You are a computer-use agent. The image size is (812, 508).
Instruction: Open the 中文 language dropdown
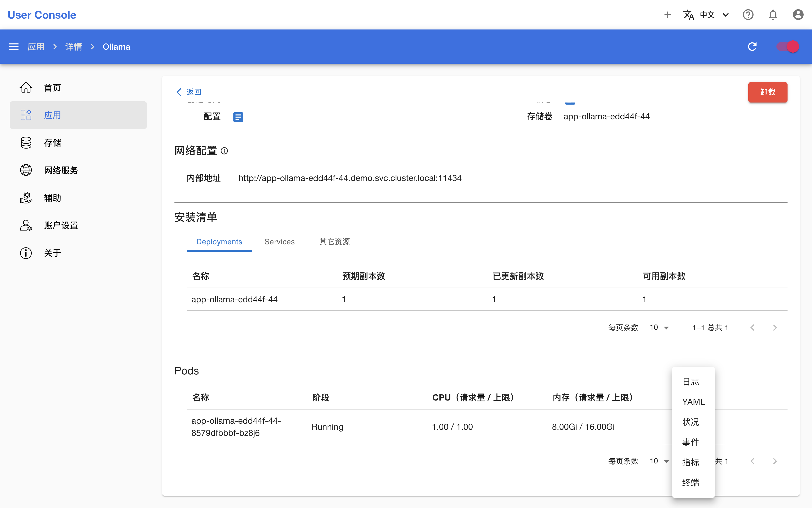click(x=714, y=15)
